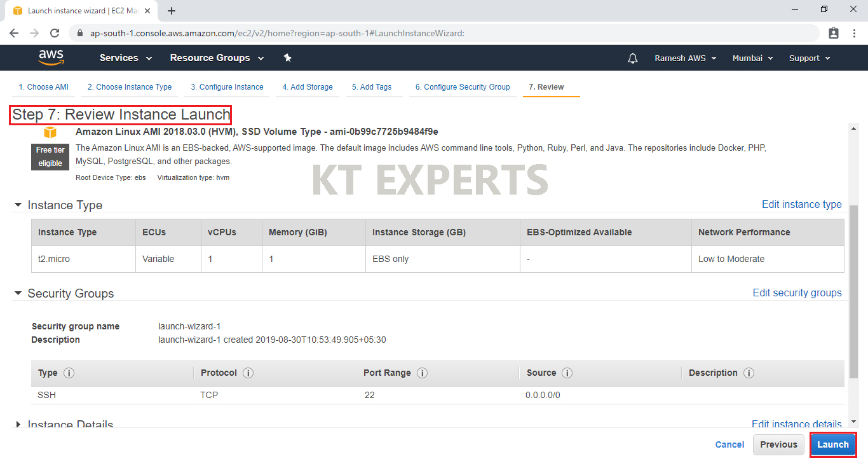Go to step 4. Add Storage
This screenshot has width=868, height=461.
(308, 87)
